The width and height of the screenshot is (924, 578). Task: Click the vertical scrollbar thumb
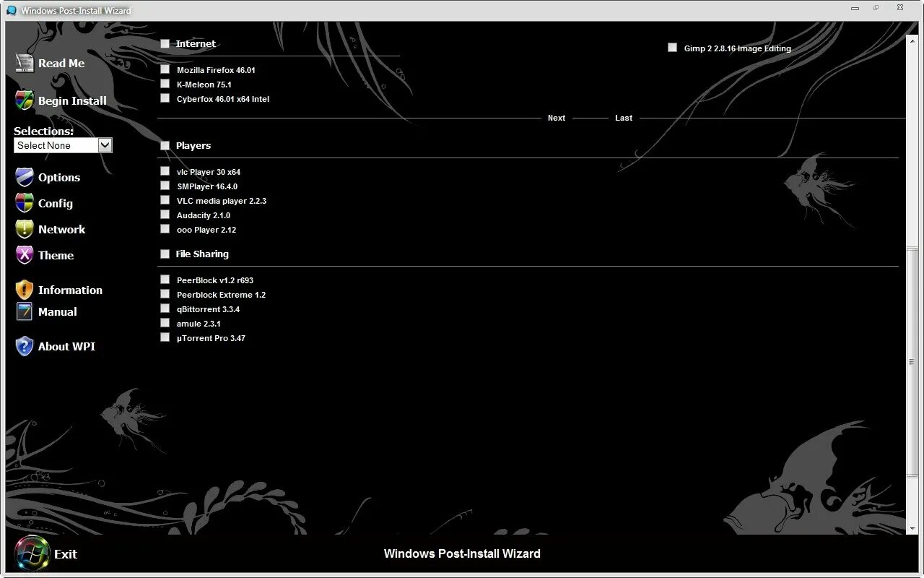pos(912,361)
